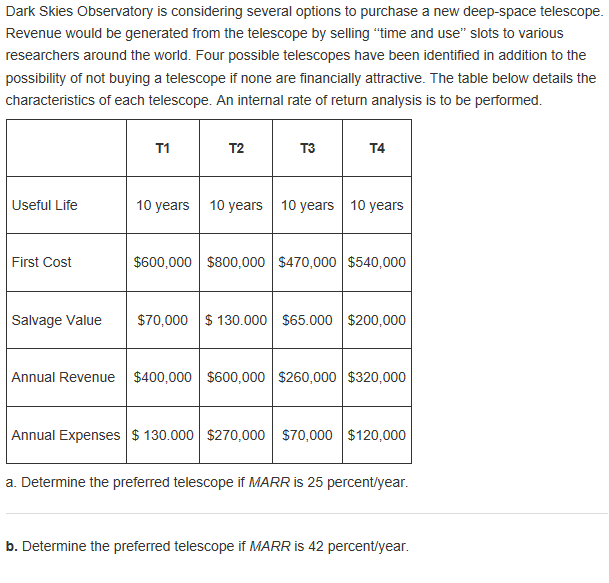Select the First Cost row label
This screenshot has width=609, height=583.
42,262
